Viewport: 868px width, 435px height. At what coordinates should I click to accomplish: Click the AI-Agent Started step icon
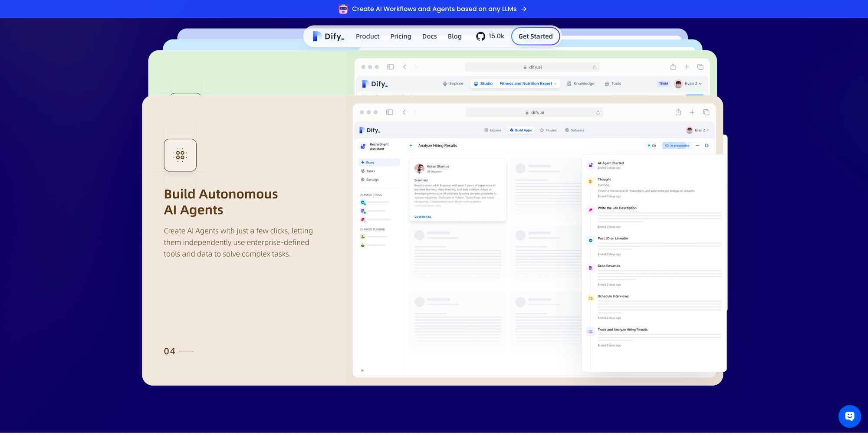(x=590, y=165)
